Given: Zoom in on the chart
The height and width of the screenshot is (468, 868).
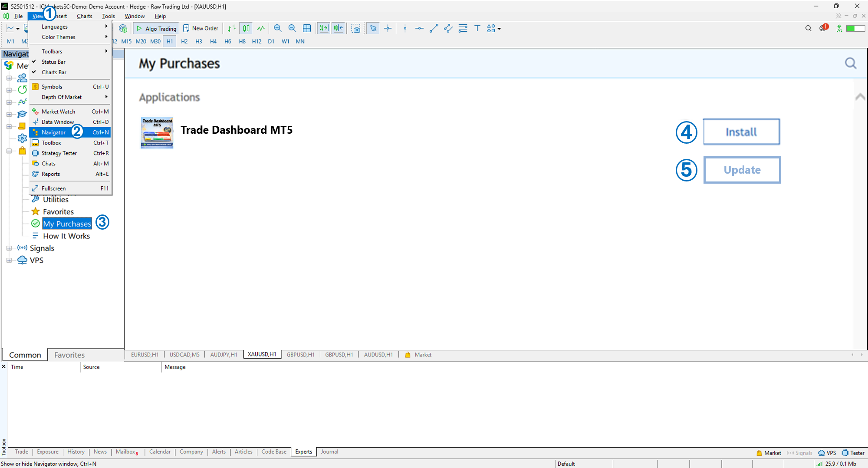Looking at the screenshot, I should click(x=278, y=28).
